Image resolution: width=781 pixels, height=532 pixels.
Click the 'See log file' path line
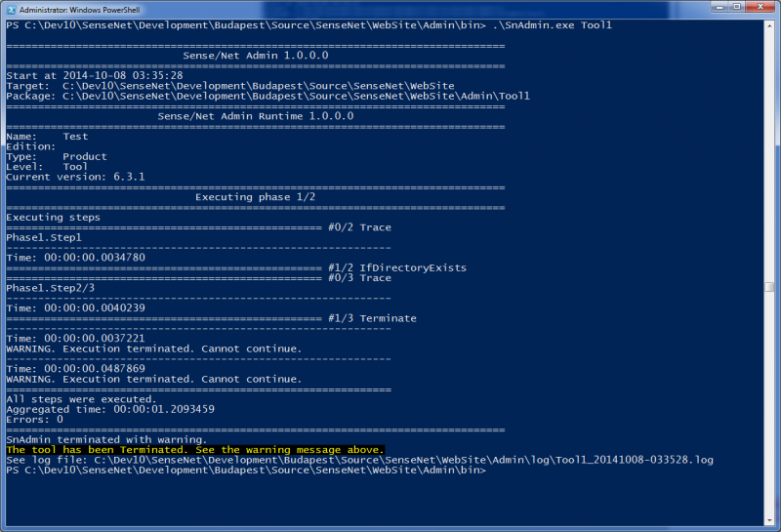pyautogui.click(x=359, y=460)
